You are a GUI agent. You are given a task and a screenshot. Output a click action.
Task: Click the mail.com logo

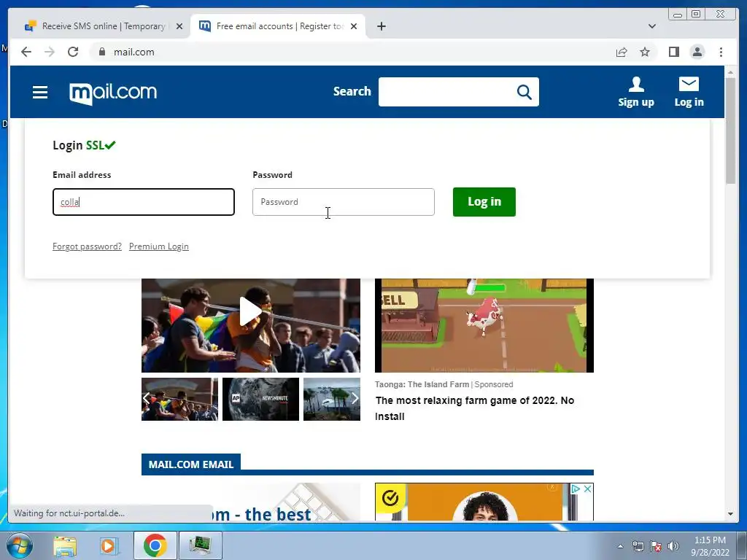(113, 93)
